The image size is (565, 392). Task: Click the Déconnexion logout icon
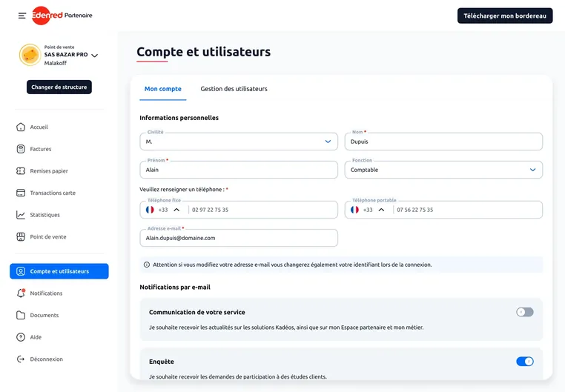21,359
